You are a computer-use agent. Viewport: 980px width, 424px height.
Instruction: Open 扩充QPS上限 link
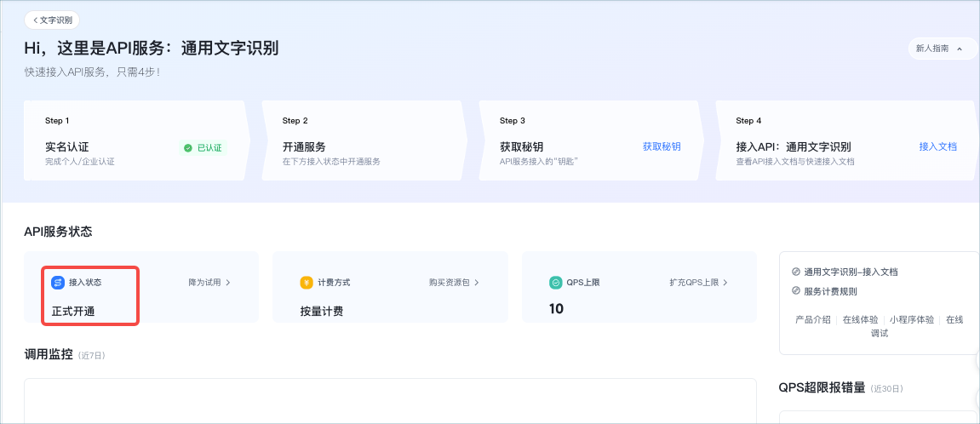[x=698, y=283]
